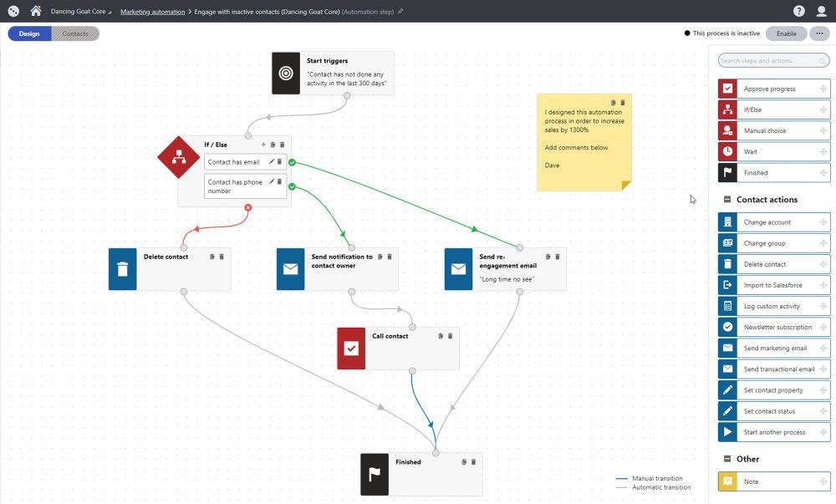
Task: Open the Call contact step on the canvas
Action: [x=351, y=348]
